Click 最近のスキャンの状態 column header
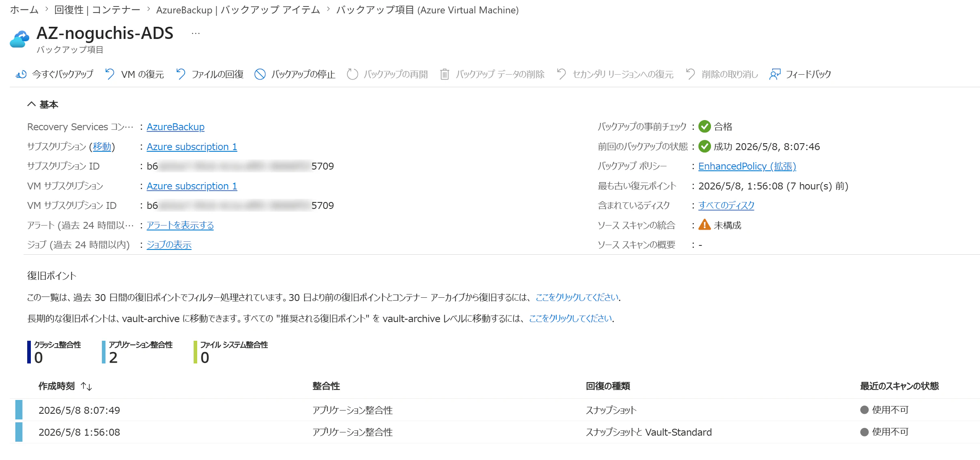Screen dimensions: 980x460 pos(900,386)
